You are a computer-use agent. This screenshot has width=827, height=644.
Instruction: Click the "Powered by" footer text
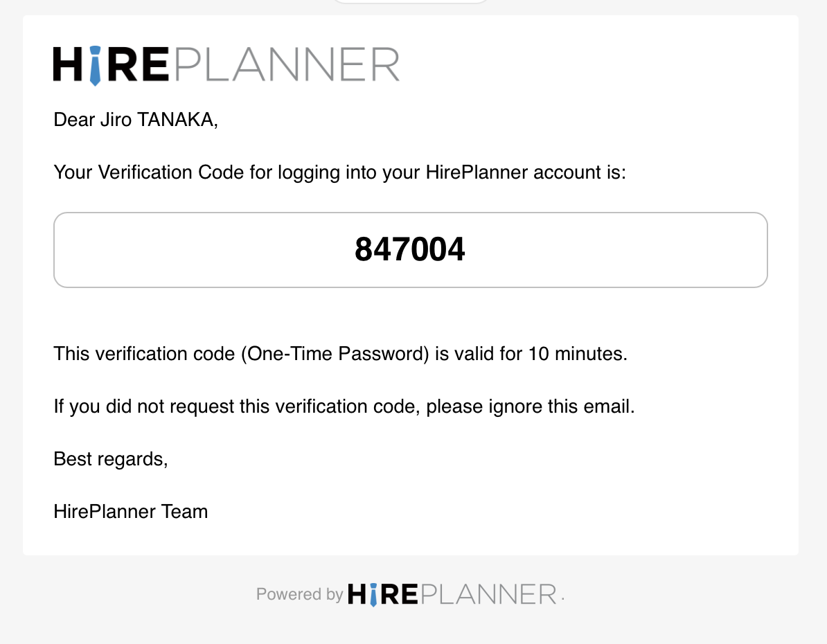point(299,594)
